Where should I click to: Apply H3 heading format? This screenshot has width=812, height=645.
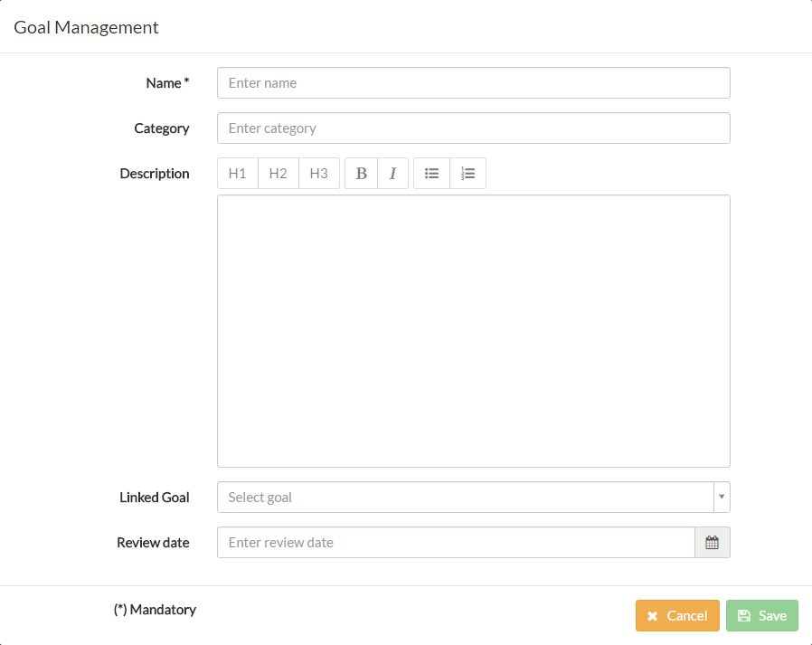point(319,174)
